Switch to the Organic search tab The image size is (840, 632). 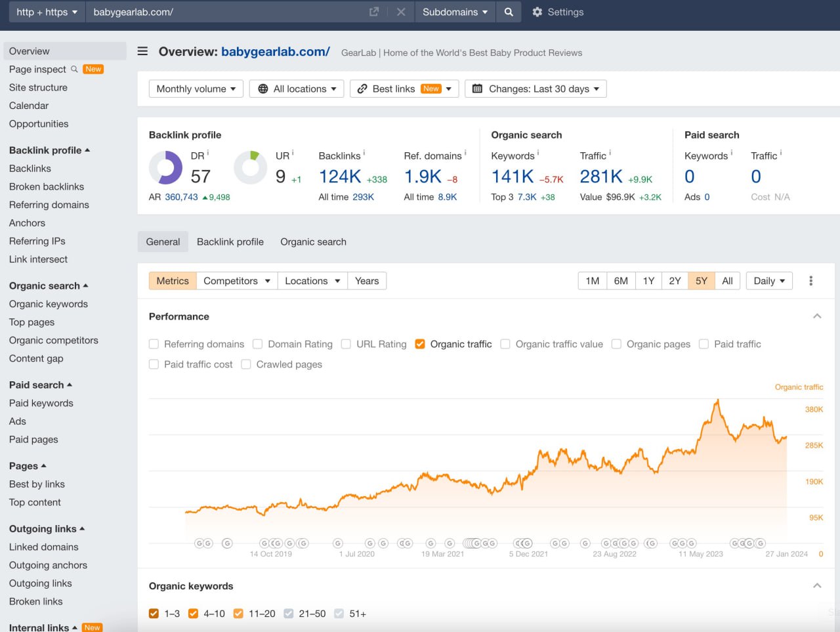tap(313, 242)
